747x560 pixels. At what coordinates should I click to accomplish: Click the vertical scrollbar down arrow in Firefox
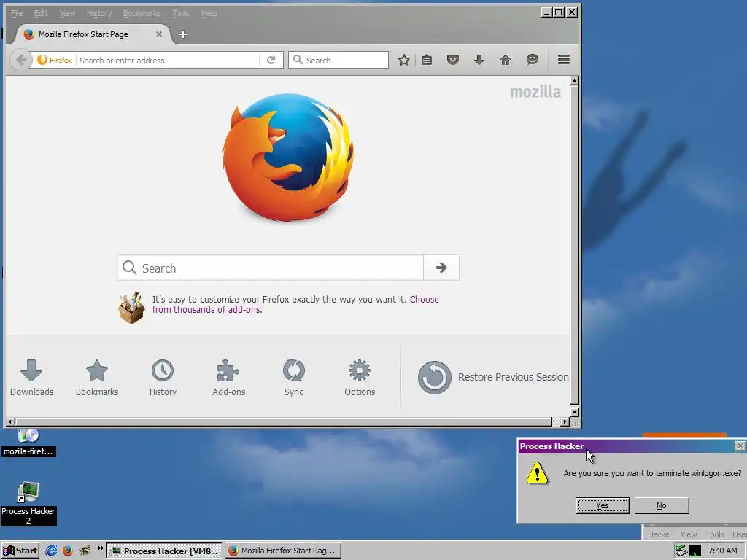pyautogui.click(x=575, y=412)
